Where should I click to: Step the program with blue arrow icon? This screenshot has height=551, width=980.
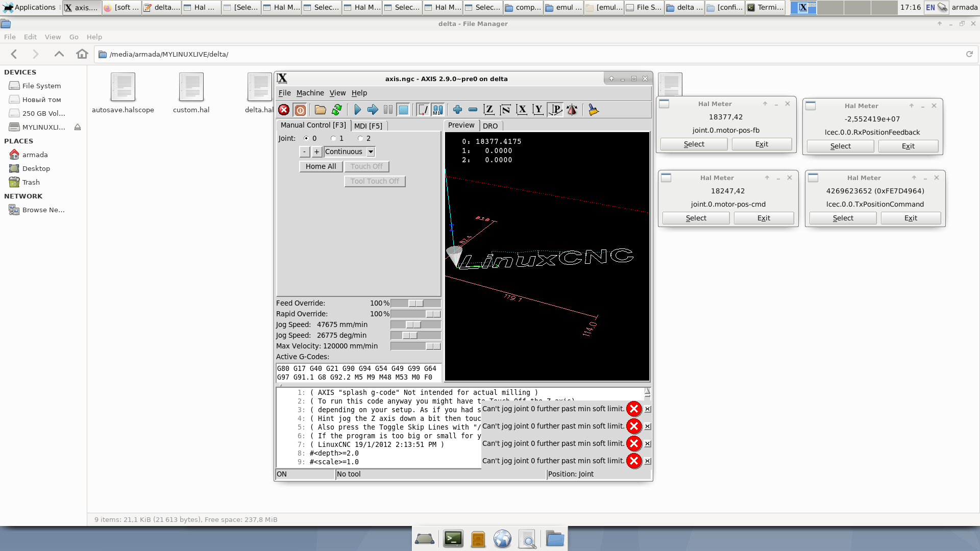(373, 110)
